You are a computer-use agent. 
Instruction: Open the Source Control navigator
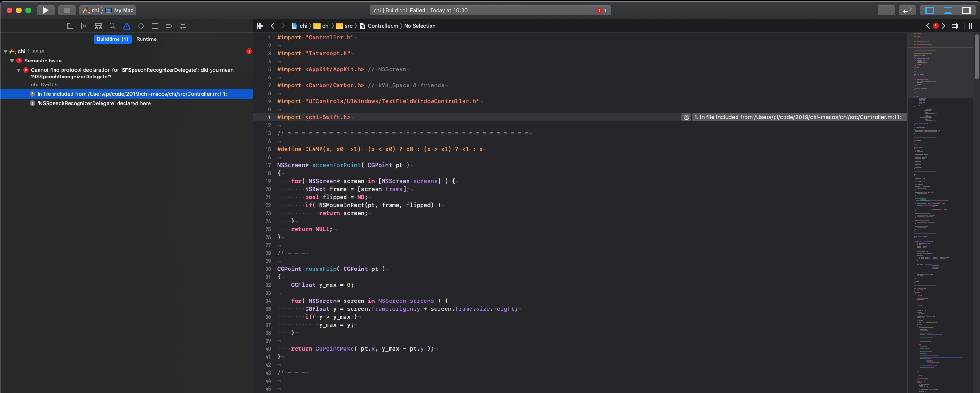[x=84, y=26]
